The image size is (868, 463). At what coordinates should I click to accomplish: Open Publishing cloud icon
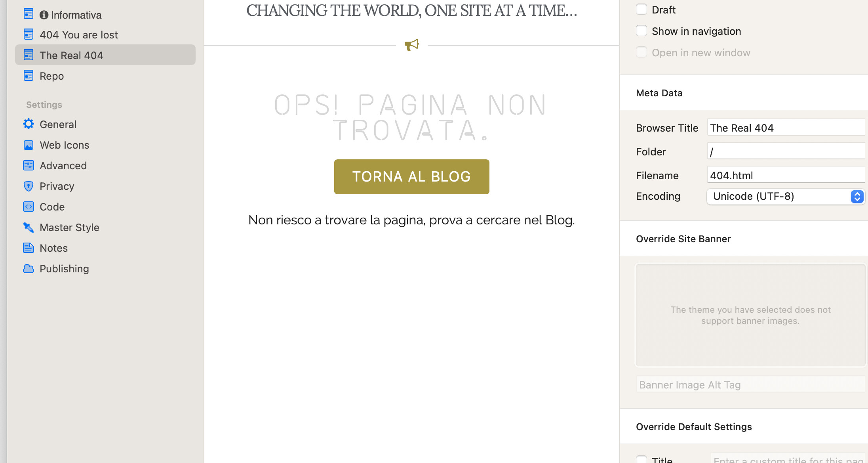point(29,269)
